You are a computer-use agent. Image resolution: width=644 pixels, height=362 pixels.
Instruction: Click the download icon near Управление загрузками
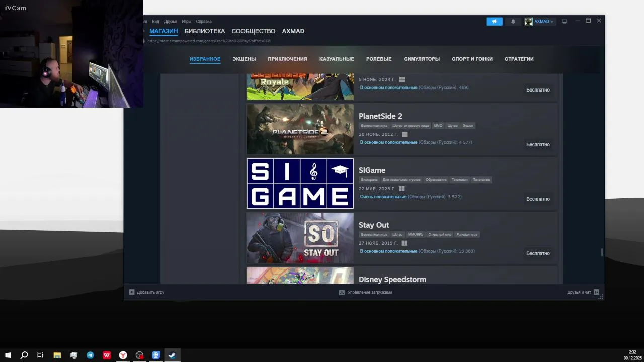(x=342, y=292)
